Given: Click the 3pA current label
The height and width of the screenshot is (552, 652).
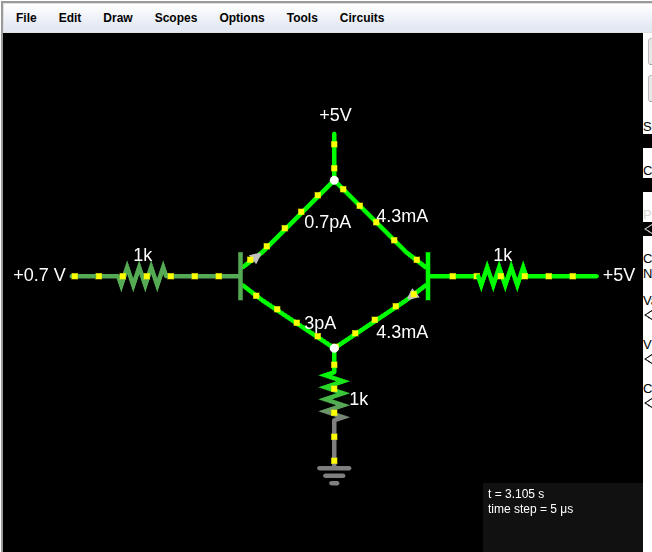Looking at the screenshot, I should pos(320,323).
